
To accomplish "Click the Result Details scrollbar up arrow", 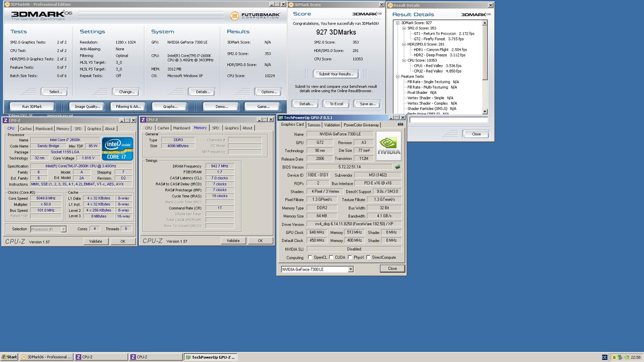I will [485, 23].
